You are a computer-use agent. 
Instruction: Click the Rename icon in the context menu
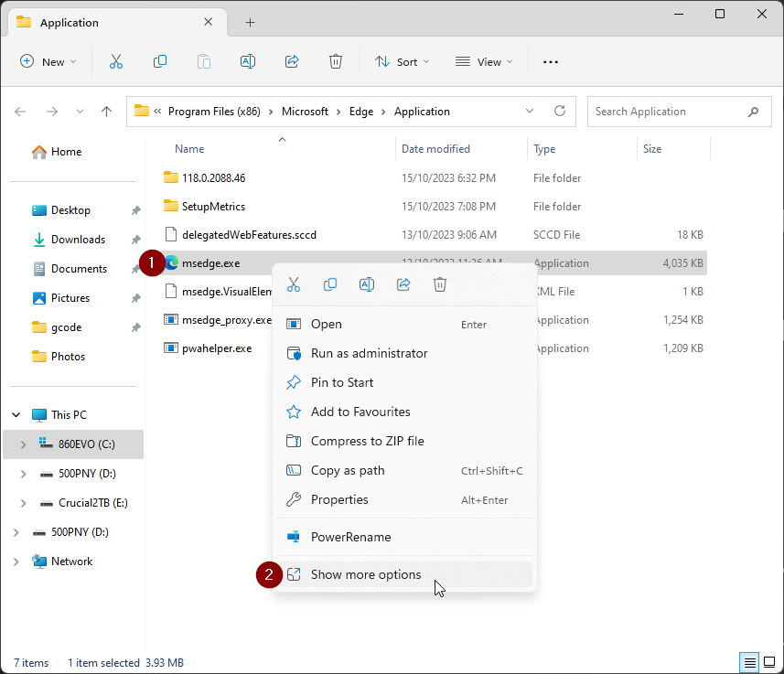click(367, 284)
